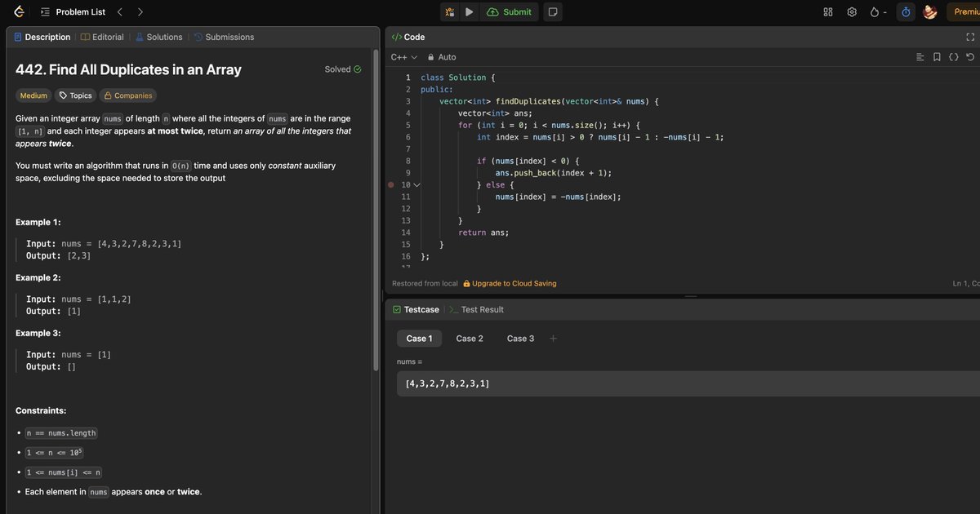The height and width of the screenshot is (514, 980).
Task: Show the Topics tag
Action: tap(76, 95)
